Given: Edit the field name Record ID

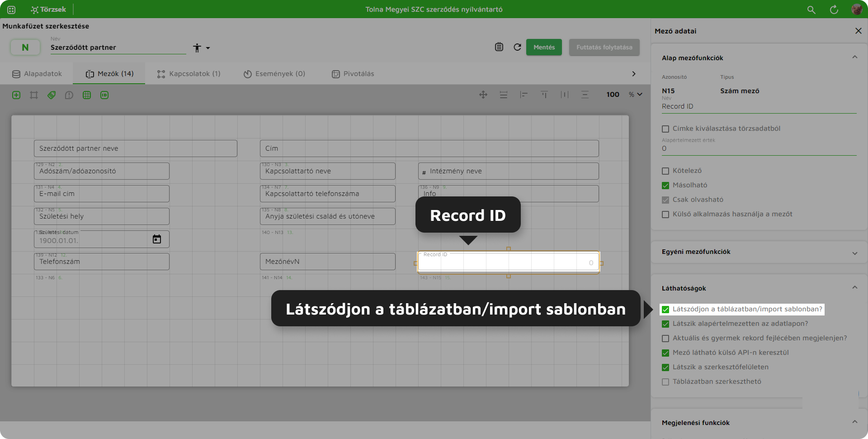Looking at the screenshot, I should pos(759,106).
